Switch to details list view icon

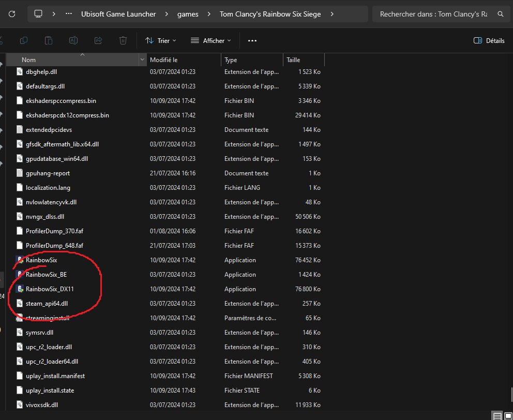pyautogui.click(x=497, y=416)
